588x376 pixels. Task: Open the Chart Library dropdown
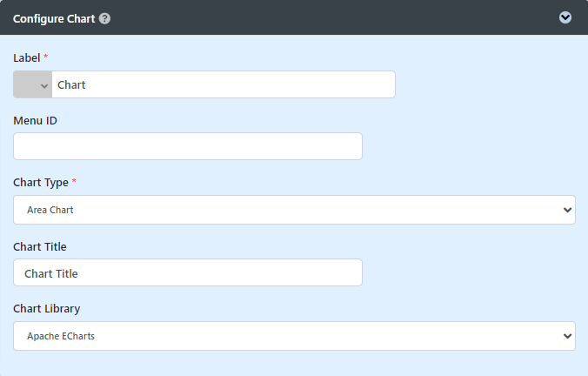pos(294,336)
